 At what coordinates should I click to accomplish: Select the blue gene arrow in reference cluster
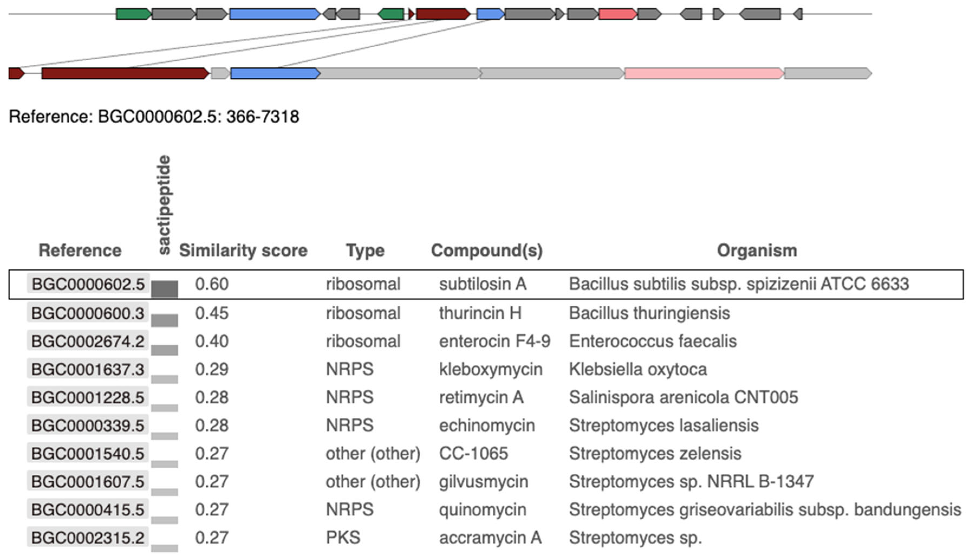(x=275, y=74)
